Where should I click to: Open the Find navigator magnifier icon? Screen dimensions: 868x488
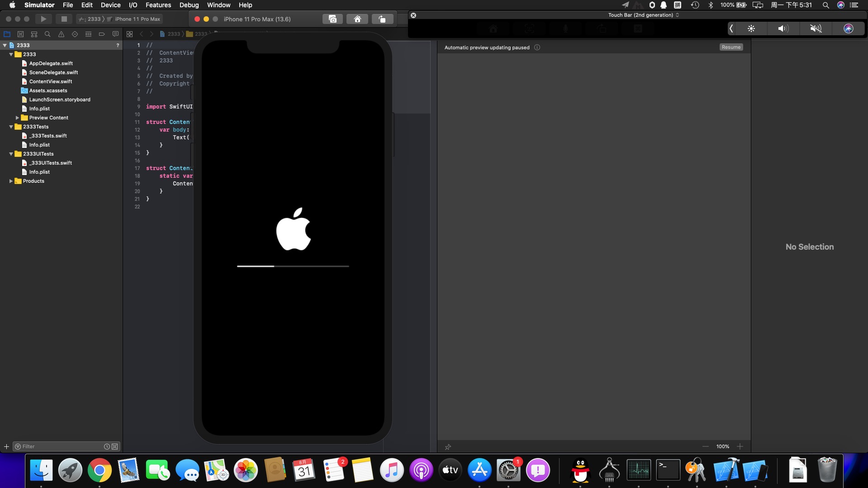pyautogui.click(x=47, y=34)
